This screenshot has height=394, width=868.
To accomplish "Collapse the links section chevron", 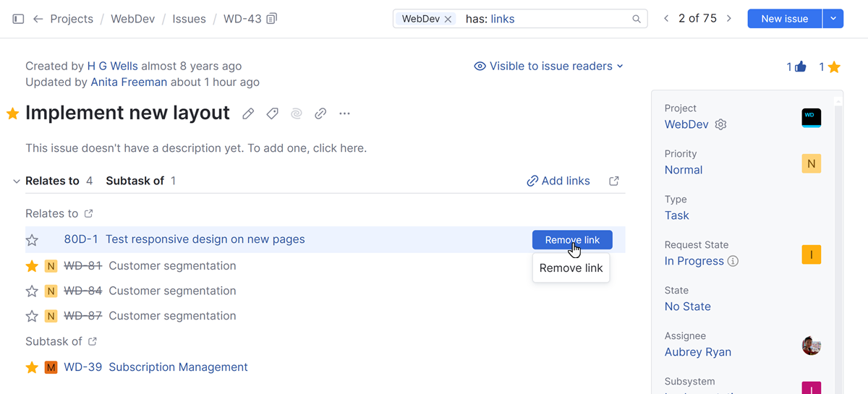I will (x=17, y=181).
